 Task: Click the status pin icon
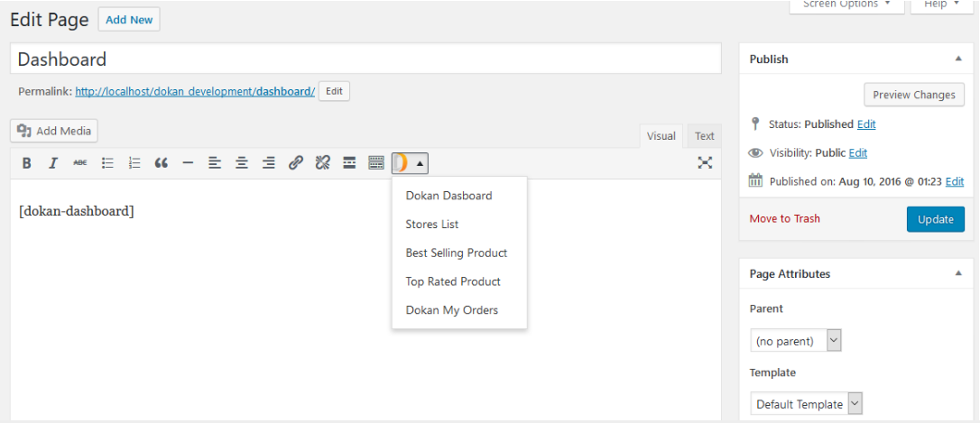755,124
